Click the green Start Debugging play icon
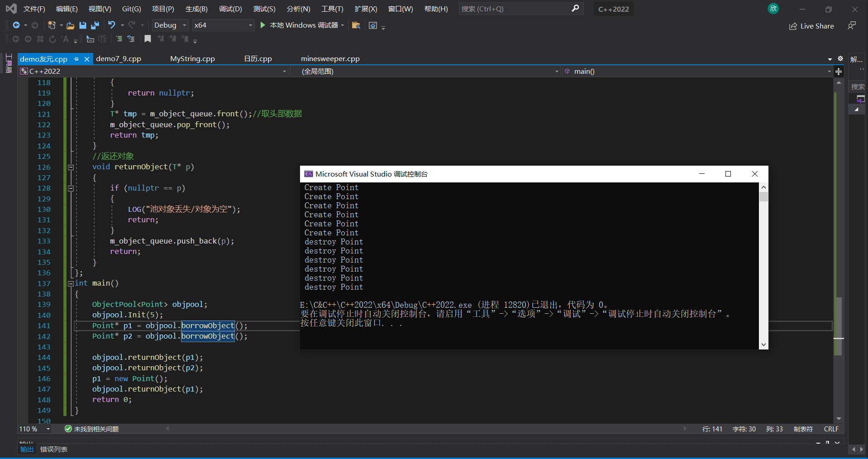The width and height of the screenshot is (868, 459). [x=262, y=25]
